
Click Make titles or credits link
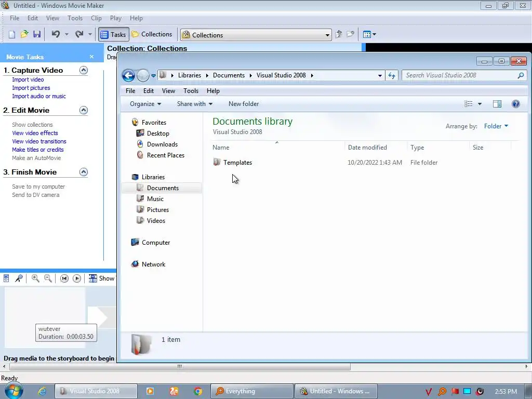click(x=37, y=150)
